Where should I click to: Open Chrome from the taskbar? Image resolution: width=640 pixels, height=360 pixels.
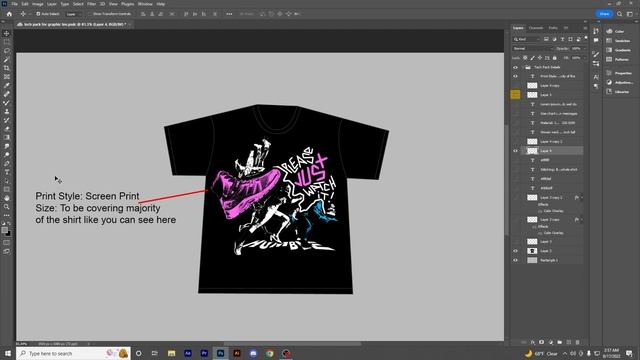coord(270,353)
